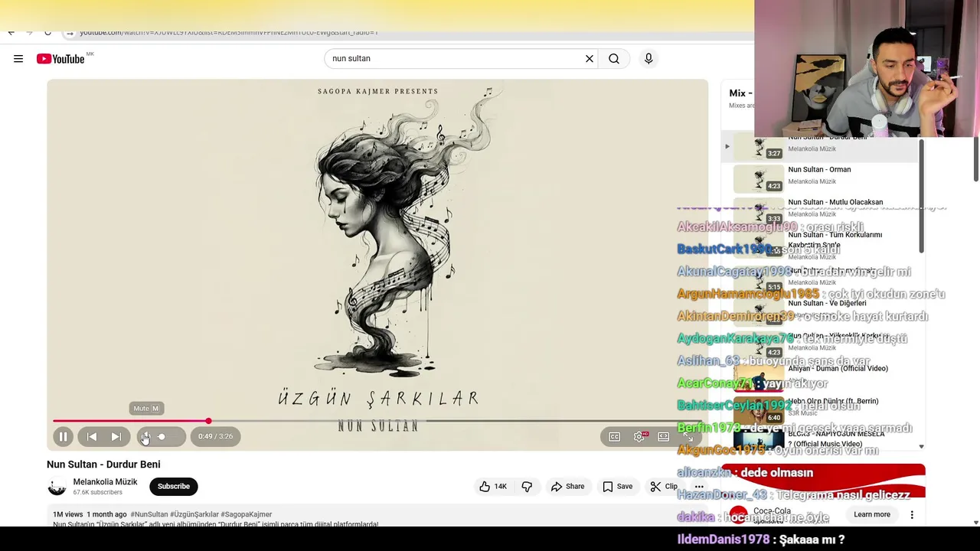980x551 pixels.
Task: Play 'Ahiyan - Duman (Official Video)'
Action: click(x=838, y=368)
